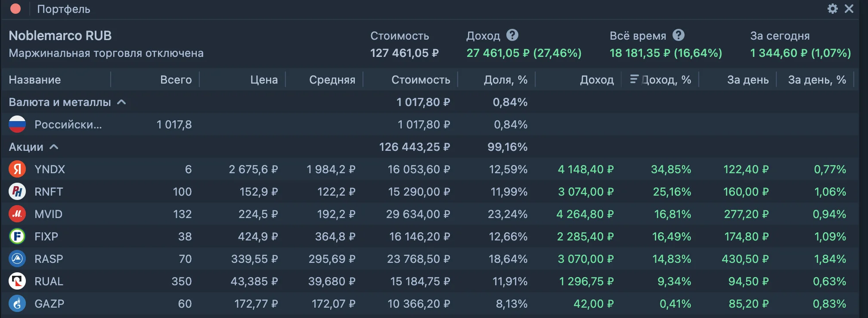Click the MVID red logo icon
868x318 pixels.
pyautogui.click(x=17, y=214)
